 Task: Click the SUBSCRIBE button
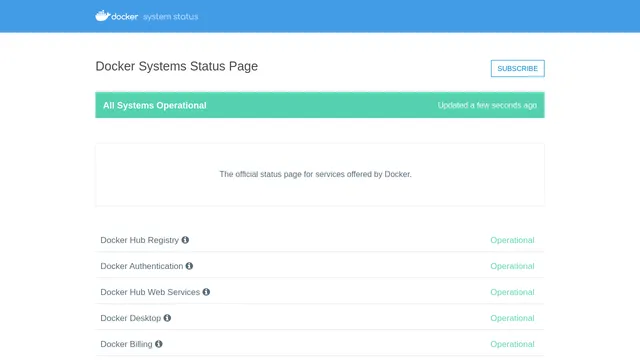pos(518,69)
